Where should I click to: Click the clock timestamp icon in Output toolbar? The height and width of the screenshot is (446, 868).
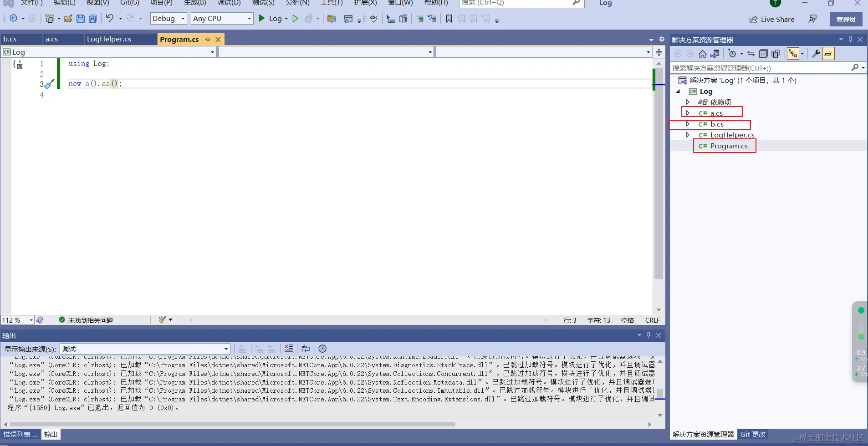322,349
